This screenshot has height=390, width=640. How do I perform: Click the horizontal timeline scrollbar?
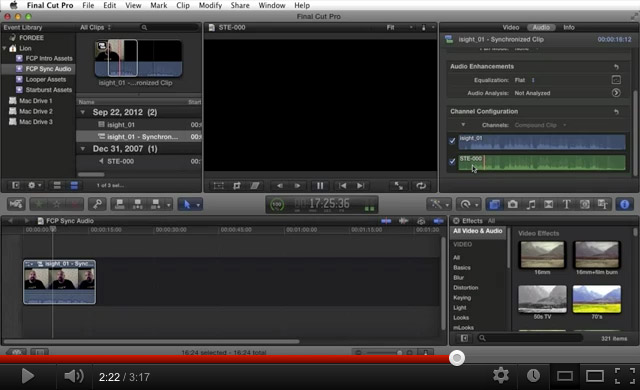tap(152, 341)
